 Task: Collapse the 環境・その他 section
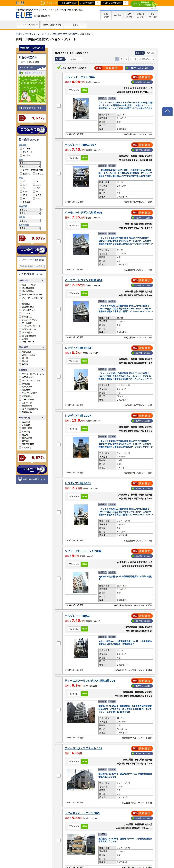[x=32, y=418]
